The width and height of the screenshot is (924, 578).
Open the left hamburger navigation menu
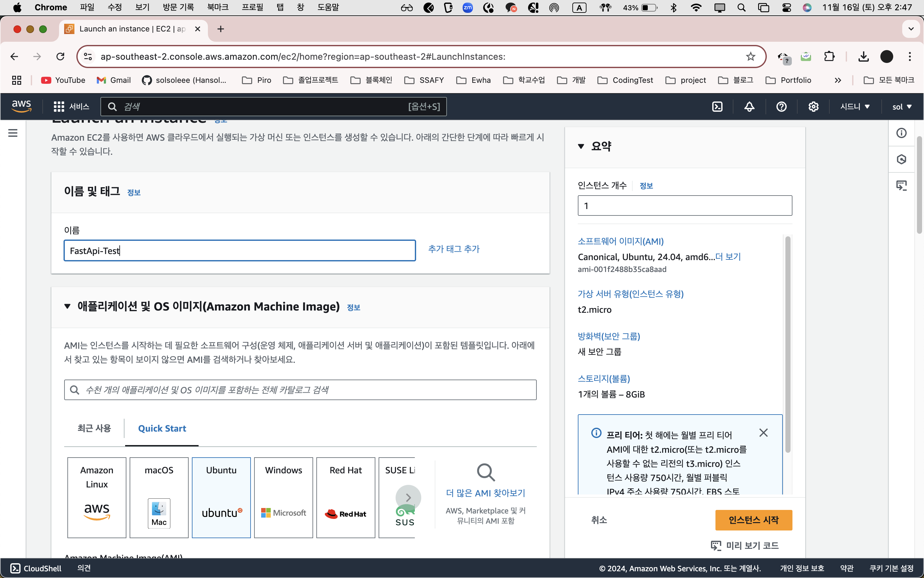13,133
